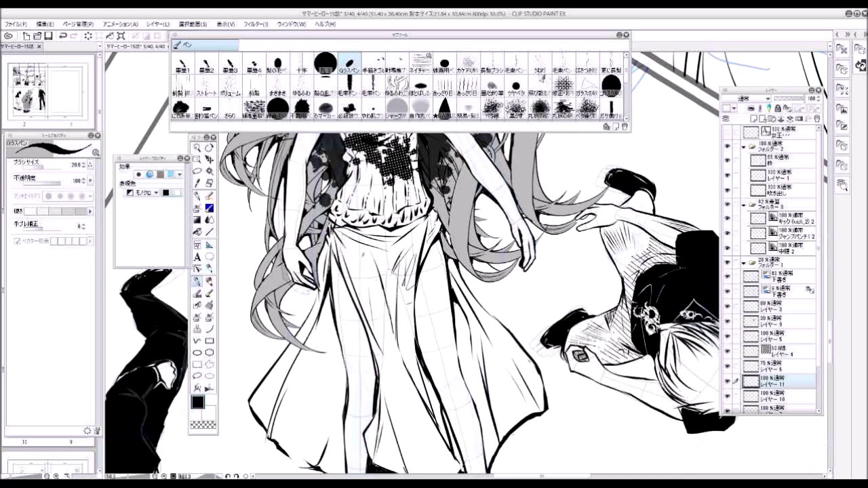The width and height of the screenshot is (868, 488).
Task: Select the Lasso selection tool
Action: point(197,171)
